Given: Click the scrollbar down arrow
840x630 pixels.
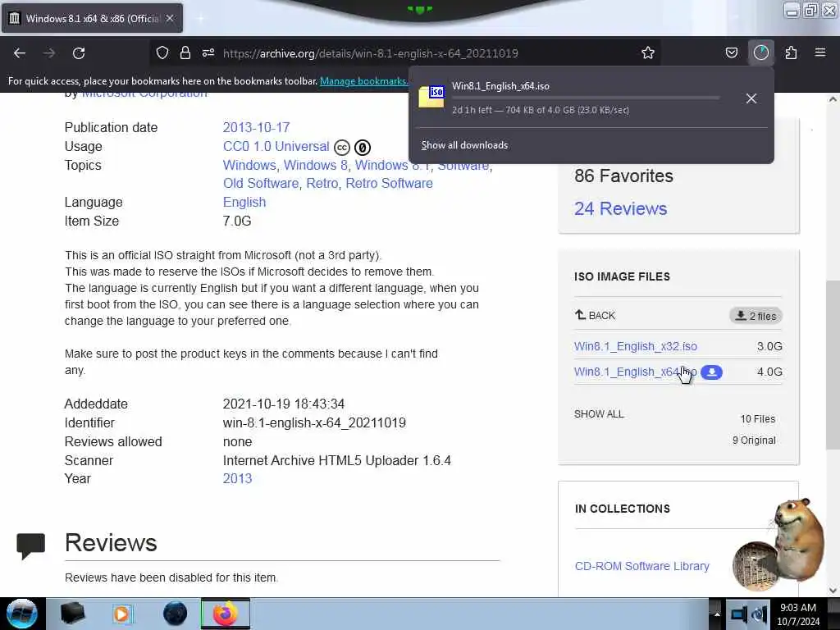Looking at the screenshot, I should click(x=833, y=591).
